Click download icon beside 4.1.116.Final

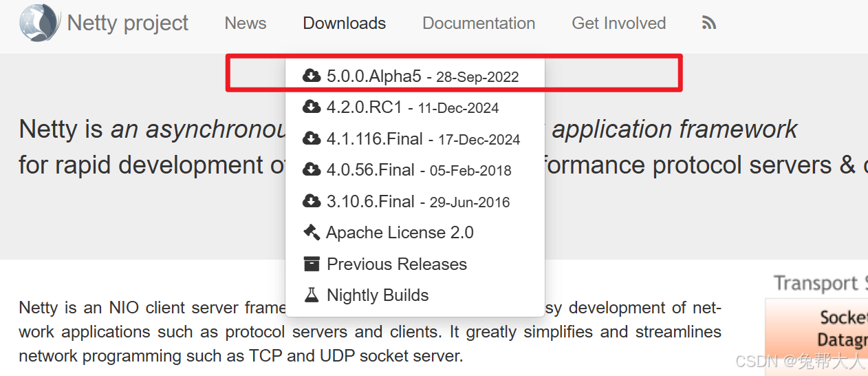click(312, 138)
